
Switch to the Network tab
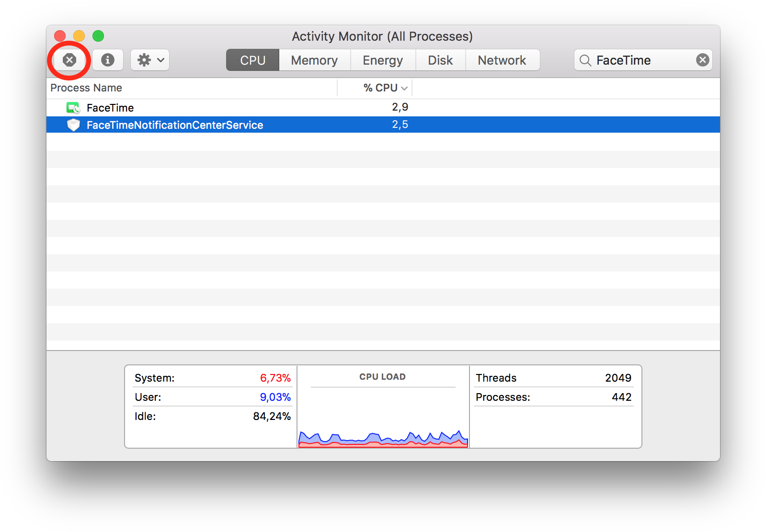(x=502, y=60)
